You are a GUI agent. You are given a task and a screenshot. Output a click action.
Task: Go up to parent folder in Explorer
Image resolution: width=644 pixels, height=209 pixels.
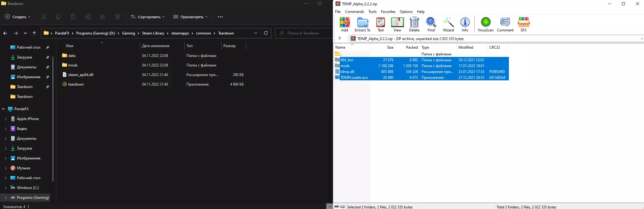[x=34, y=33]
